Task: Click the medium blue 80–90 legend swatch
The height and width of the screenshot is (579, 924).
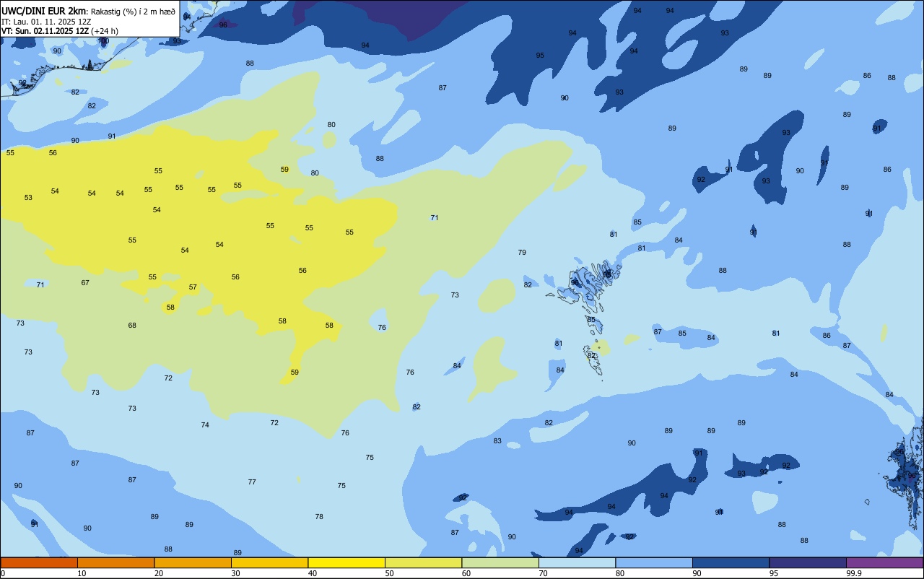Action: pyautogui.click(x=654, y=562)
